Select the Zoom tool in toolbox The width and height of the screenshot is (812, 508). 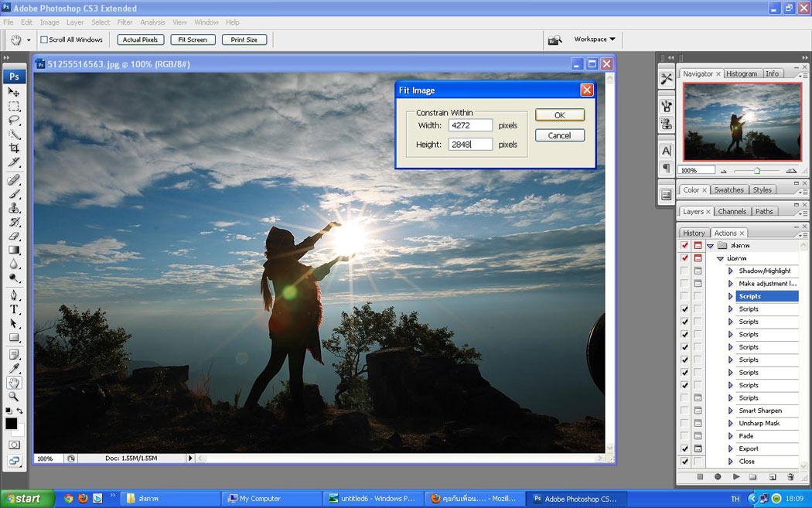[14, 397]
